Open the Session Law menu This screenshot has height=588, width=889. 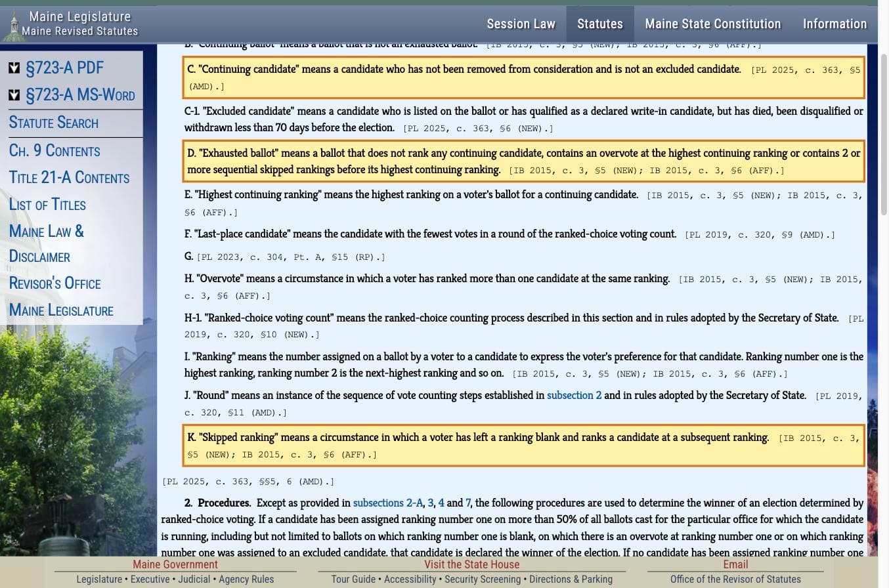[x=521, y=24]
